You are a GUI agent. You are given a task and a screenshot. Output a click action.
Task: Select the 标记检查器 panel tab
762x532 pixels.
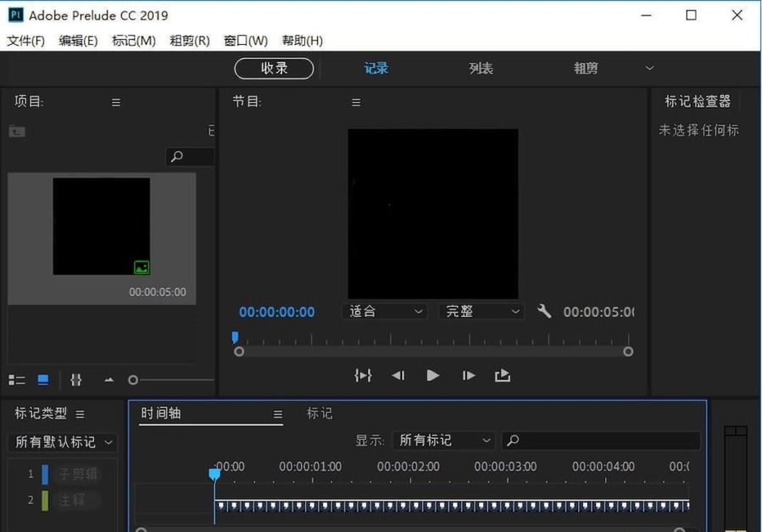[698, 101]
